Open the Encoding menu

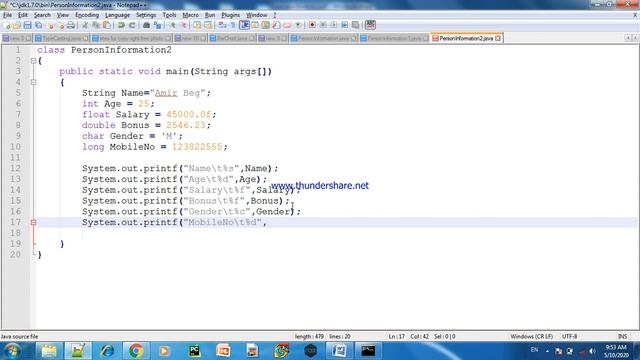87,15
